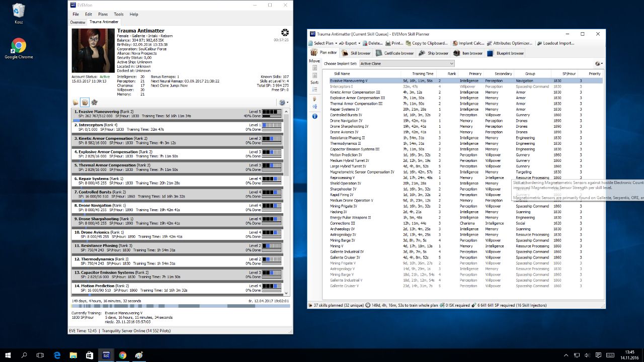Open Loadout Import in the toolbar

tap(555, 43)
